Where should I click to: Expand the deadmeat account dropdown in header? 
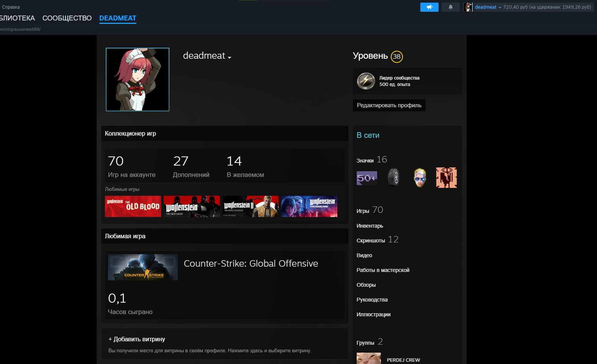point(488,7)
